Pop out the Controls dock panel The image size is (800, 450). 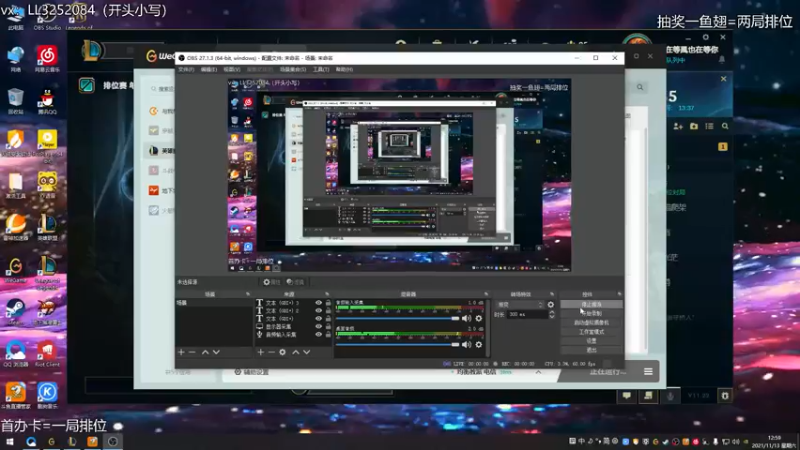tap(619, 294)
